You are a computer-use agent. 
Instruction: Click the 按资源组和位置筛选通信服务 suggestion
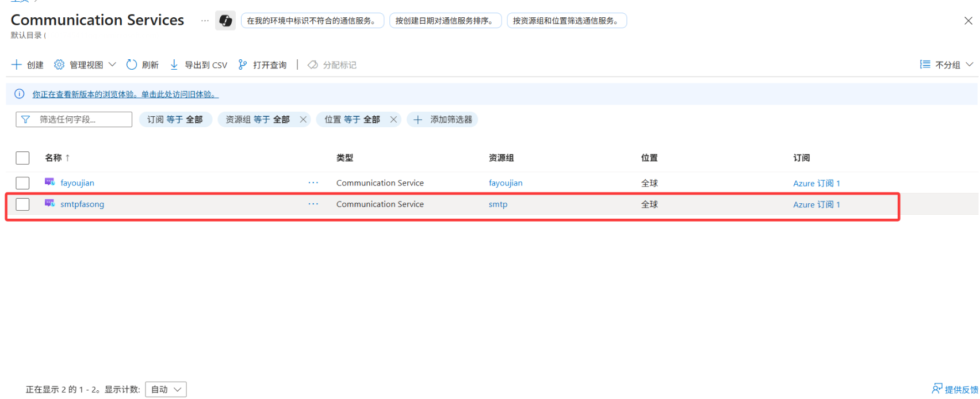[x=567, y=21]
